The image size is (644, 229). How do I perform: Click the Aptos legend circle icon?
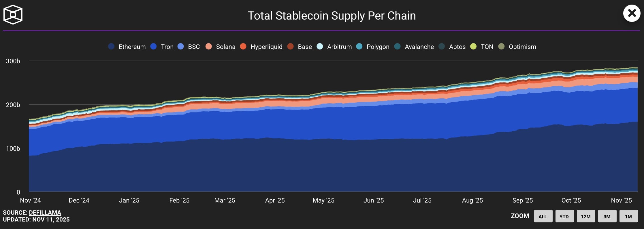[x=442, y=47]
